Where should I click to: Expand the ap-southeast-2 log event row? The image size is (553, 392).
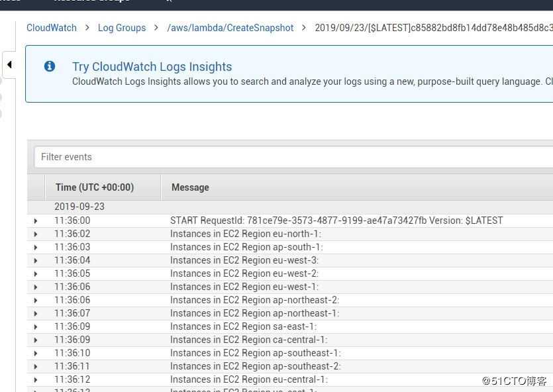pyautogui.click(x=36, y=367)
